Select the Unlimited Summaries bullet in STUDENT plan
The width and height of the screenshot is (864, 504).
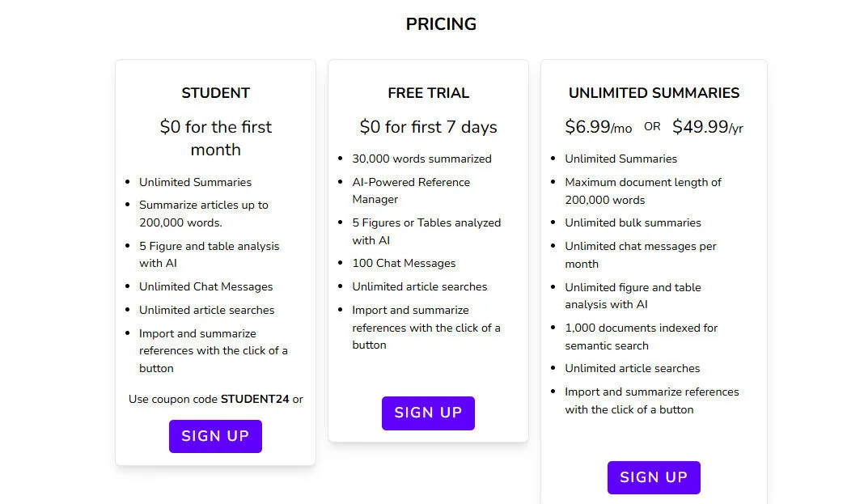pyautogui.click(x=195, y=182)
